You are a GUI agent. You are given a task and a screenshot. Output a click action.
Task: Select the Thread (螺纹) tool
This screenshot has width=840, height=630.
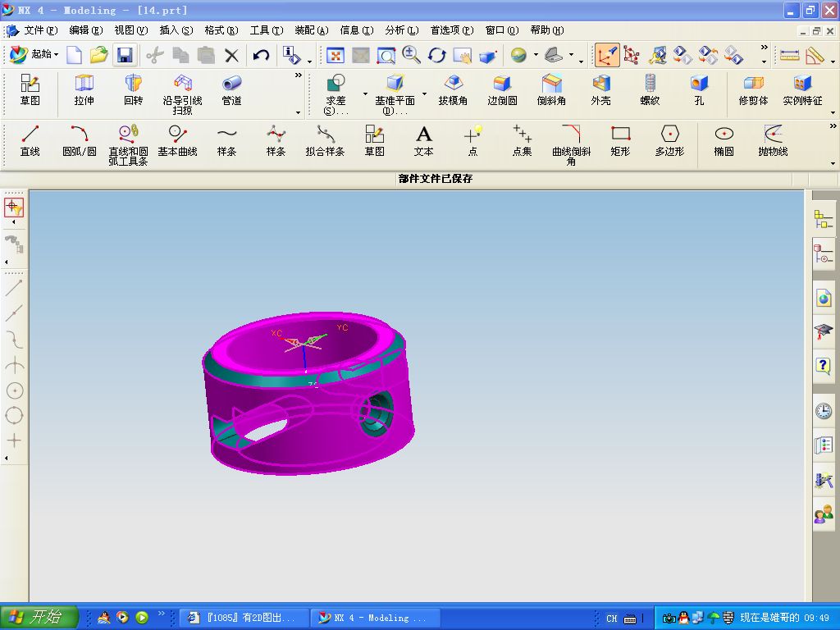point(650,90)
